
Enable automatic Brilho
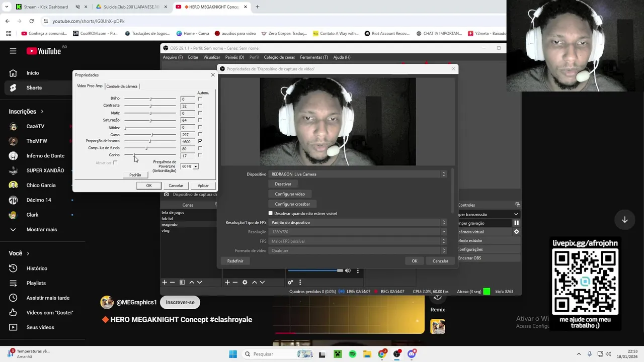tap(200, 99)
